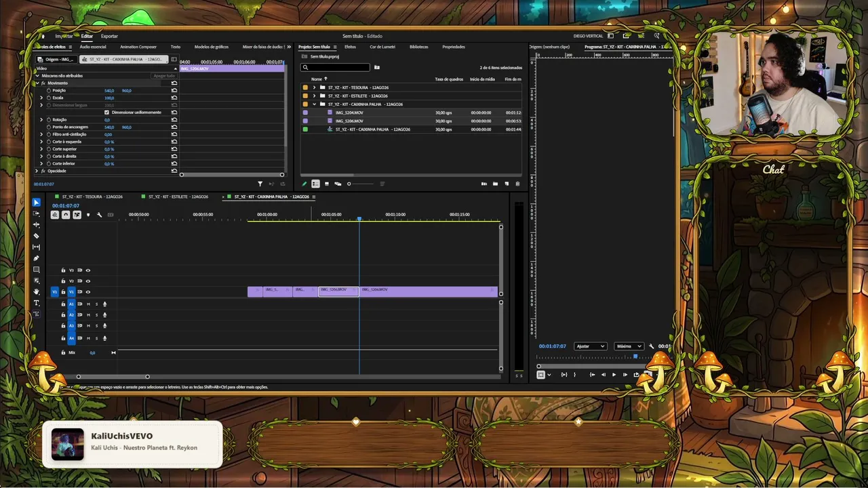The image size is (868, 488).
Task: Select the Selection arrow tool
Action: tap(37, 203)
